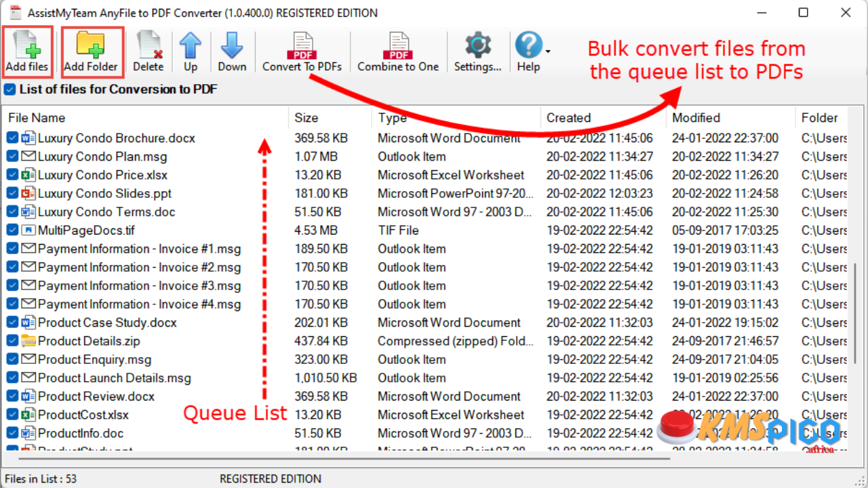Click Excel icon of Luxury Condo Price.xlsx
The width and height of the screenshot is (868, 488).
coord(28,175)
